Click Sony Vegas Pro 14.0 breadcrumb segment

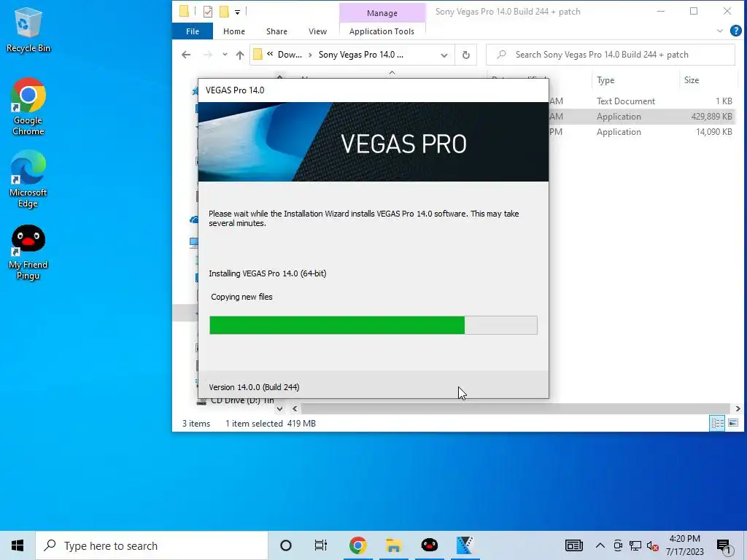(360, 55)
